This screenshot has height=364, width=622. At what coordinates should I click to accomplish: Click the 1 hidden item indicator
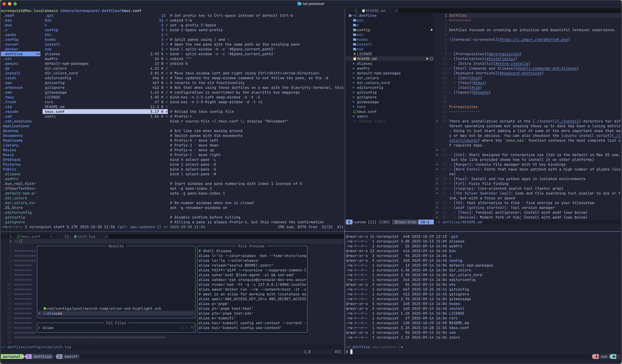click(369, 121)
